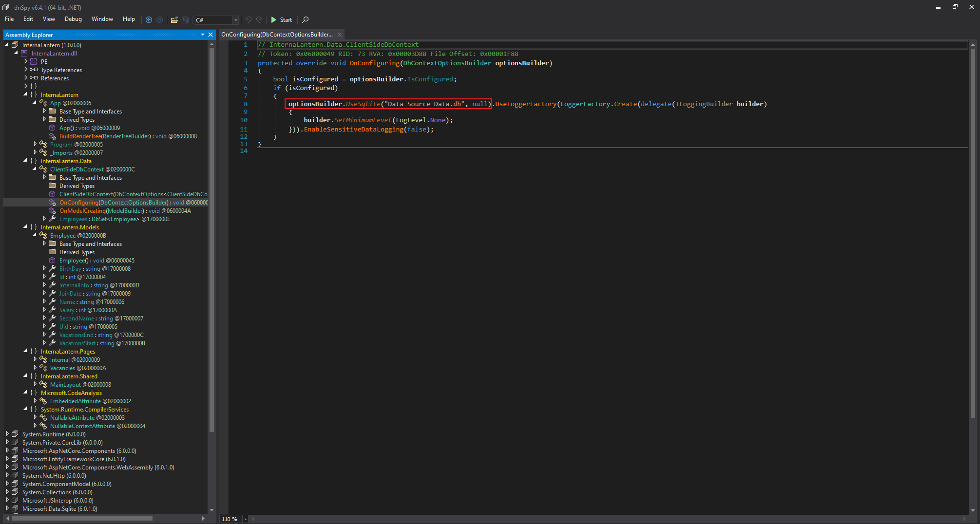Click the Undo toolbar icon
Image resolution: width=980 pixels, height=524 pixels.
pos(249,20)
